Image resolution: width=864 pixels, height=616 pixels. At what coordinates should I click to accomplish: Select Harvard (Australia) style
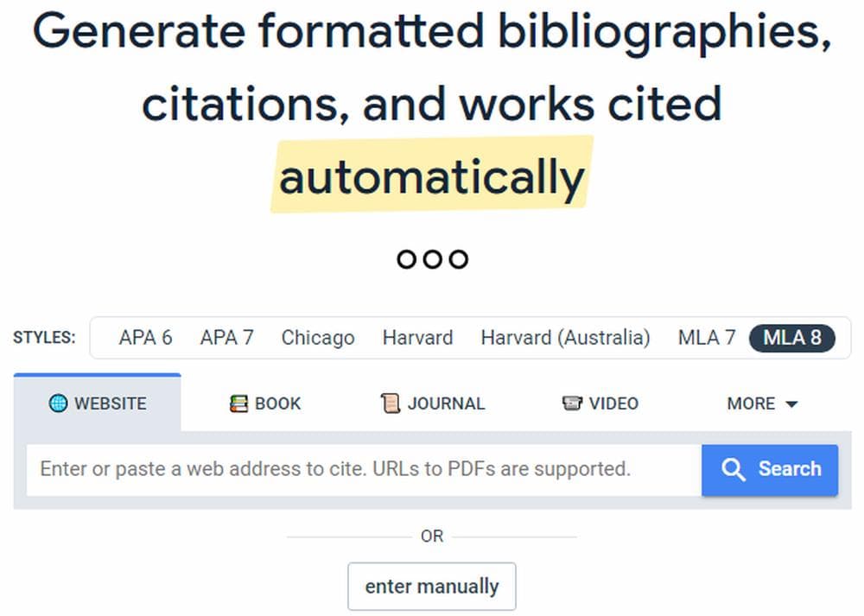(565, 338)
